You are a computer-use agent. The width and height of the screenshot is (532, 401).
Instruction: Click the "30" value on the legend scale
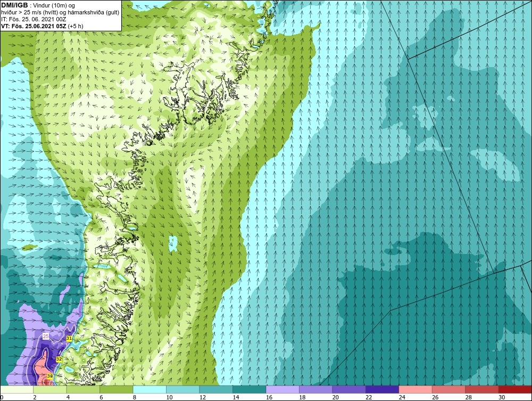pos(502,397)
